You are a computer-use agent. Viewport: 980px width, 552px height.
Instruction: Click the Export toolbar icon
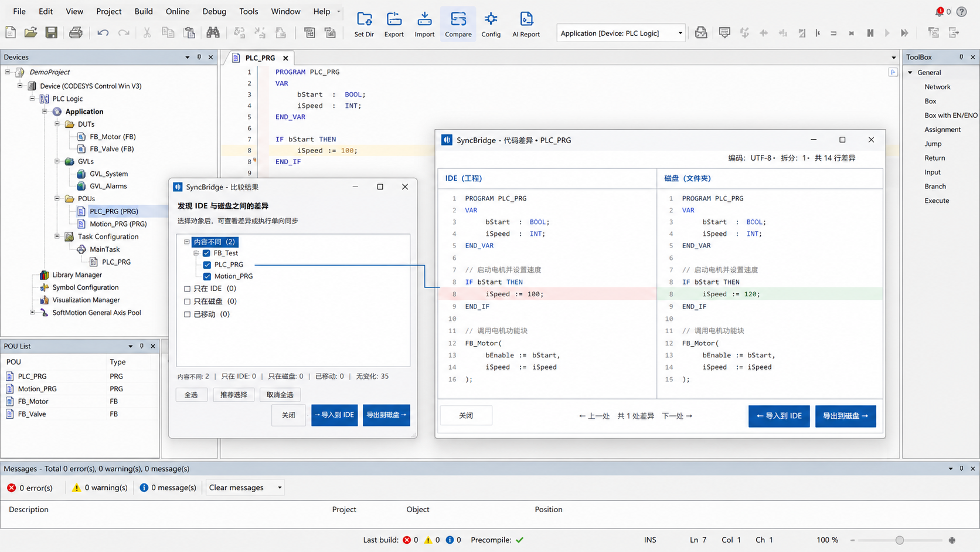(x=394, y=24)
